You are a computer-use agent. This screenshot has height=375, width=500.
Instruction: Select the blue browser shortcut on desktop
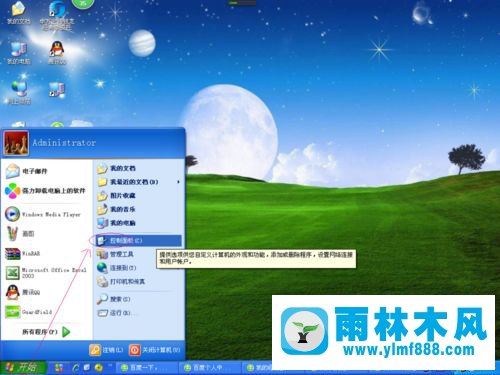click(x=57, y=16)
